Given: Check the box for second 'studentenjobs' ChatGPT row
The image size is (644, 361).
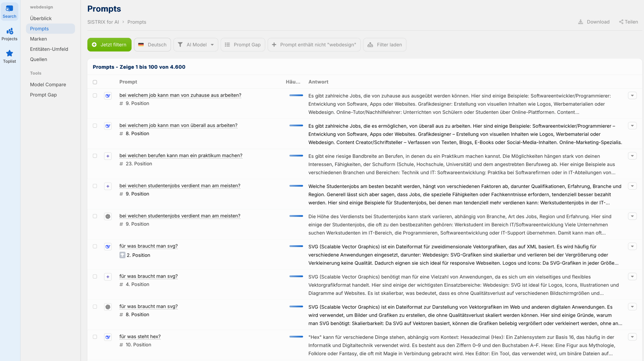Looking at the screenshot, I should tap(95, 216).
